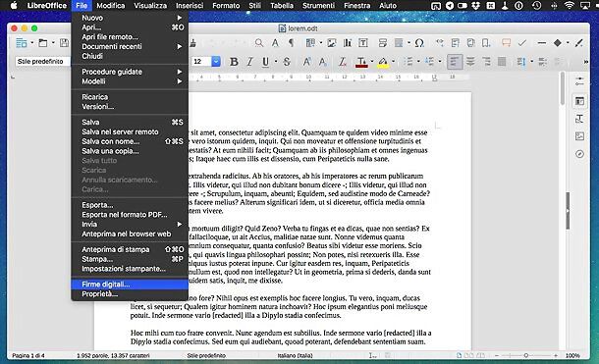This screenshot has width=599, height=364.
Task: Choose Anteprima di stampa entry
Action: tap(130, 249)
